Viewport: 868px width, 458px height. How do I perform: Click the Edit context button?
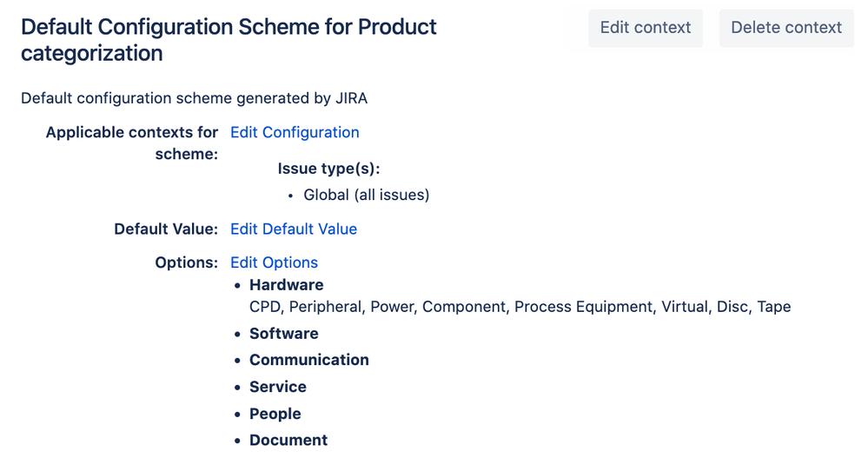(645, 28)
